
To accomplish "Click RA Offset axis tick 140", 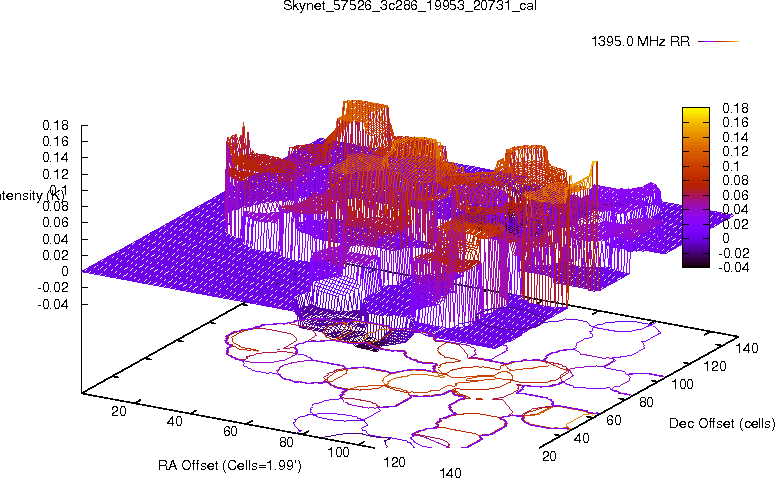I will [450, 473].
